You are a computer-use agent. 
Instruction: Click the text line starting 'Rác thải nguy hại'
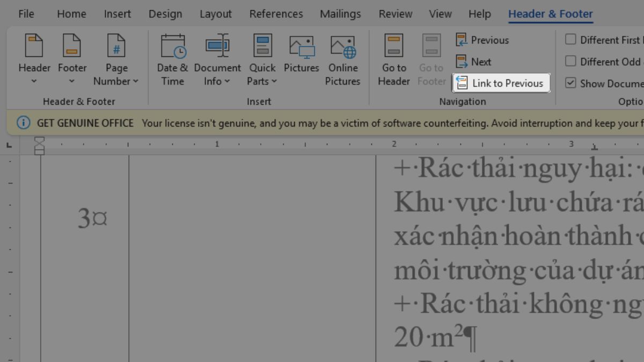tap(518, 169)
